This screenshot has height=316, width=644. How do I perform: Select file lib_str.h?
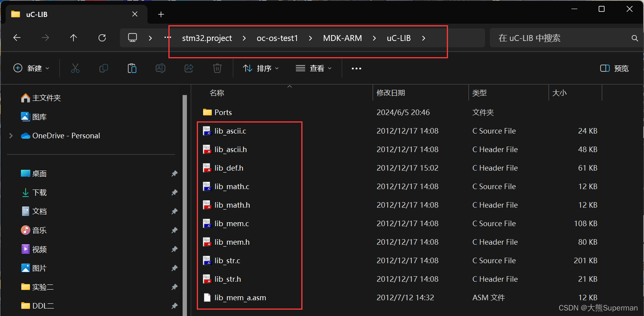(228, 279)
